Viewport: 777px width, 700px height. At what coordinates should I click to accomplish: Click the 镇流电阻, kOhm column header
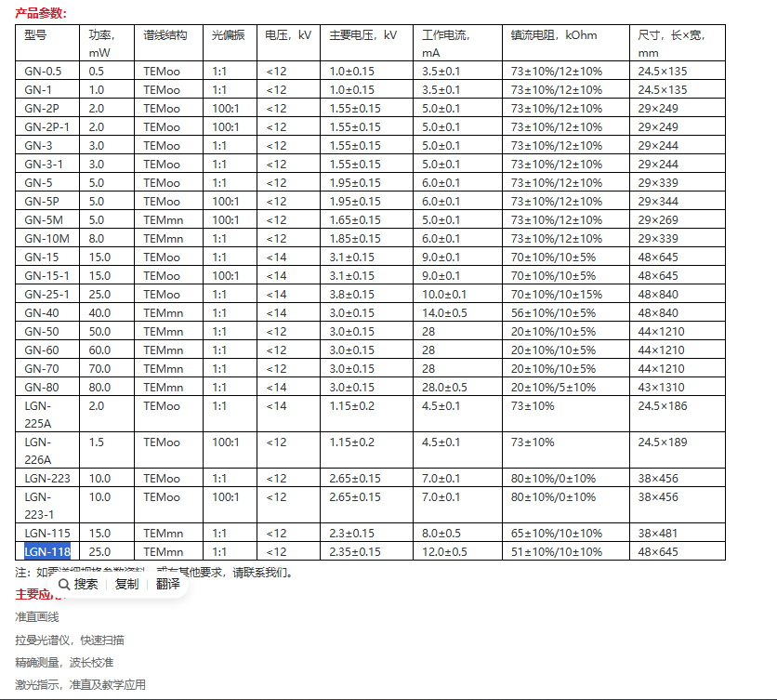[554, 35]
